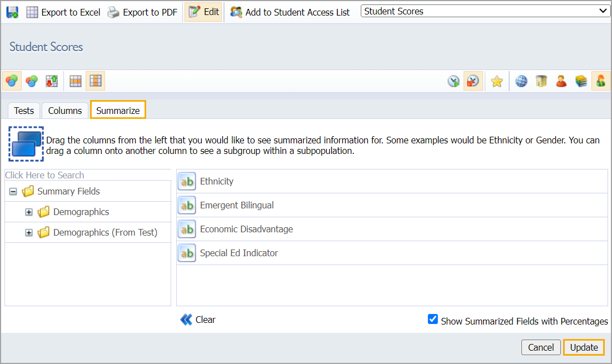Click in the search field box

[x=87, y=175]
